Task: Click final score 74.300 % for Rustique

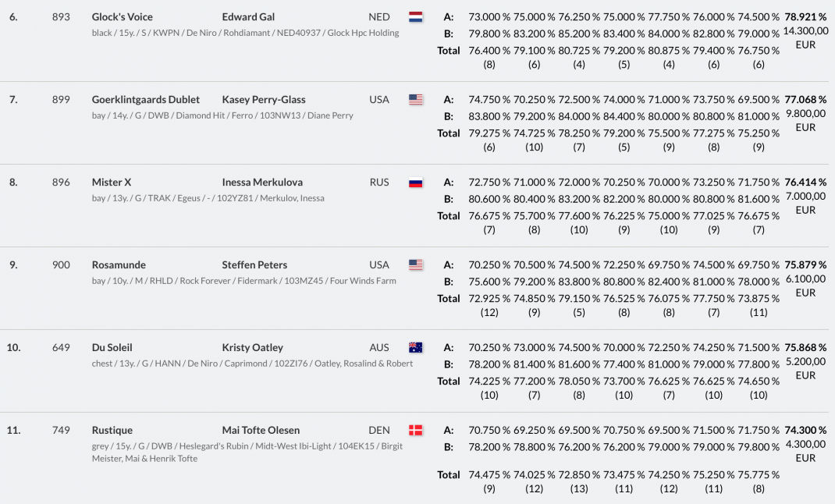Action: [x=805, y=430]
